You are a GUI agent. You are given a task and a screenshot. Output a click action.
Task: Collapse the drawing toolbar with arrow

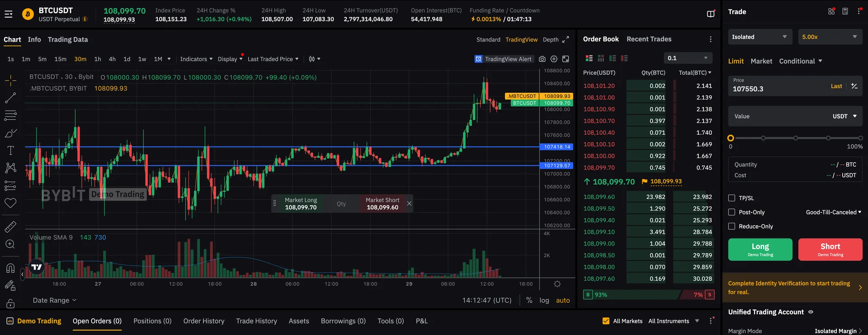[22, 274]
